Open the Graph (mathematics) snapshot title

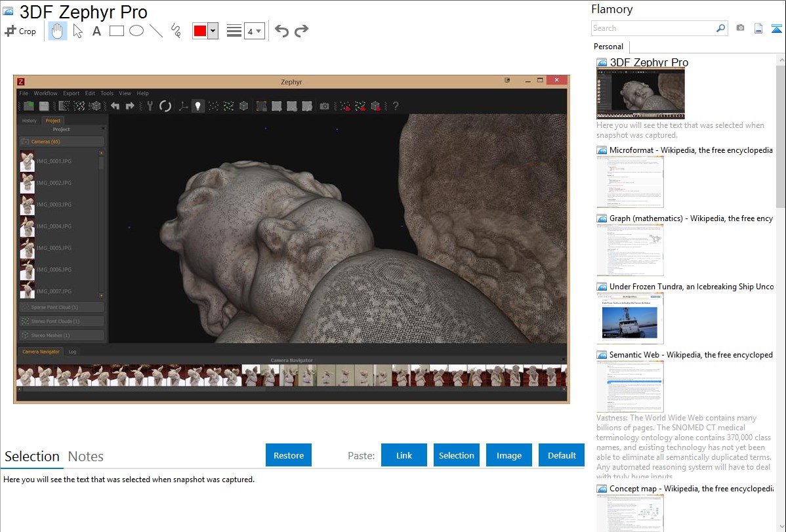[x=691, y=218]
